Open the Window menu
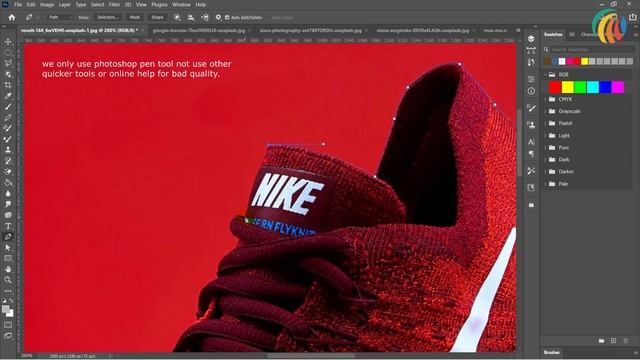 tap(181, 4)
